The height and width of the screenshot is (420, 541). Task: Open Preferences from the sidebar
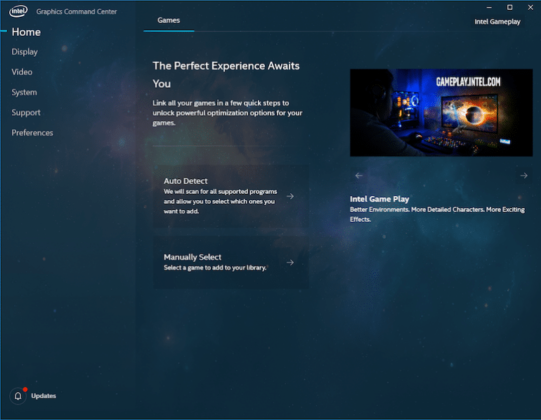click(32, 133)
